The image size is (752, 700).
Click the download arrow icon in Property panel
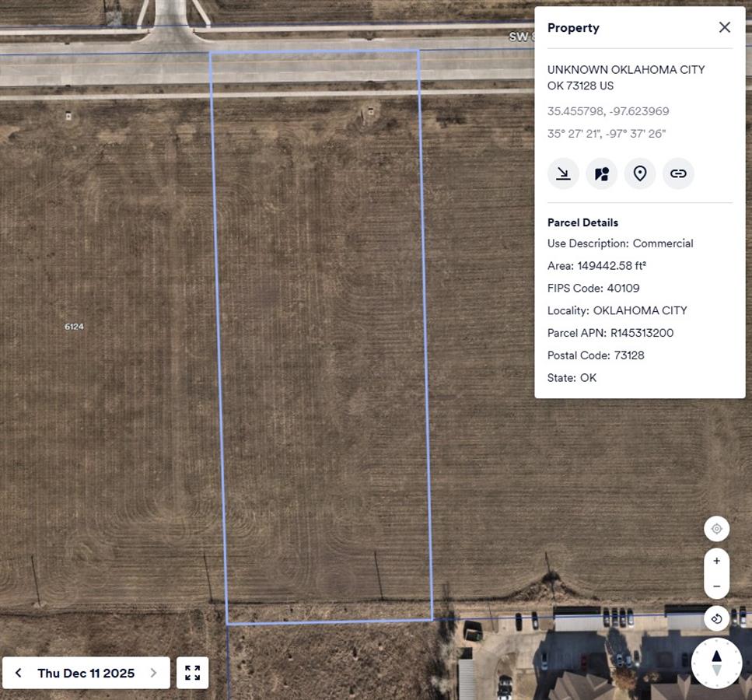click(x=563, y=173)
